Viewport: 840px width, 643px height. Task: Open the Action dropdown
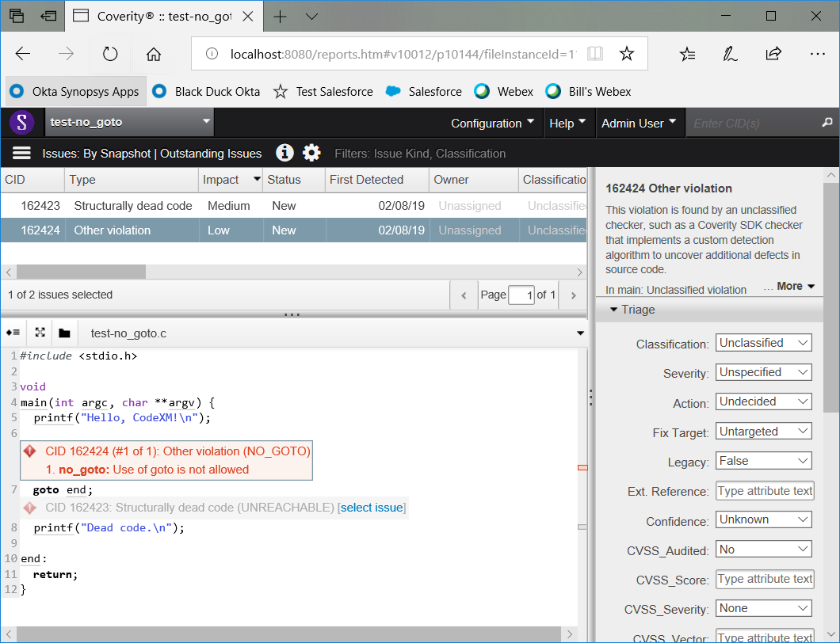tap(763, 401)
